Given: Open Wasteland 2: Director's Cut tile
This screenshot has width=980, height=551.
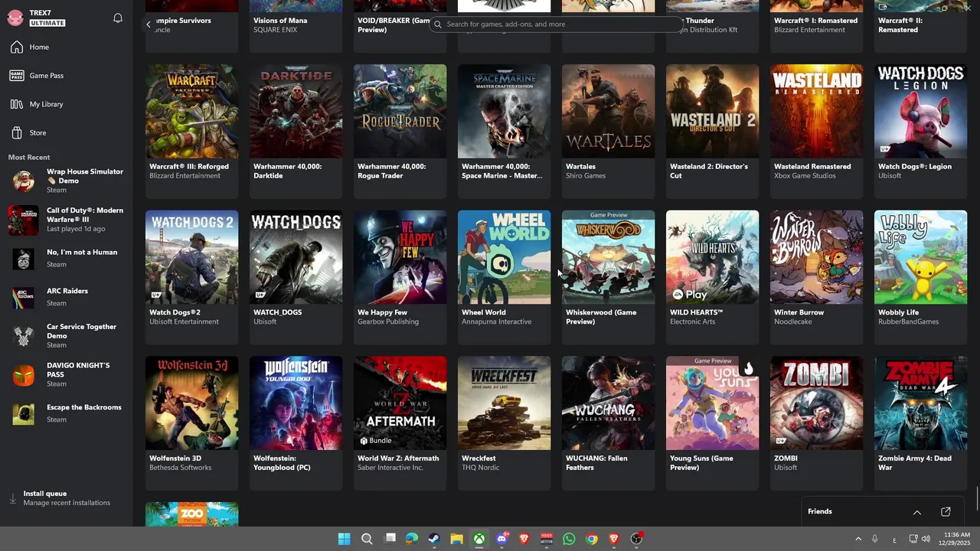Looking at the screenshot, I should (x=712, y=132).
